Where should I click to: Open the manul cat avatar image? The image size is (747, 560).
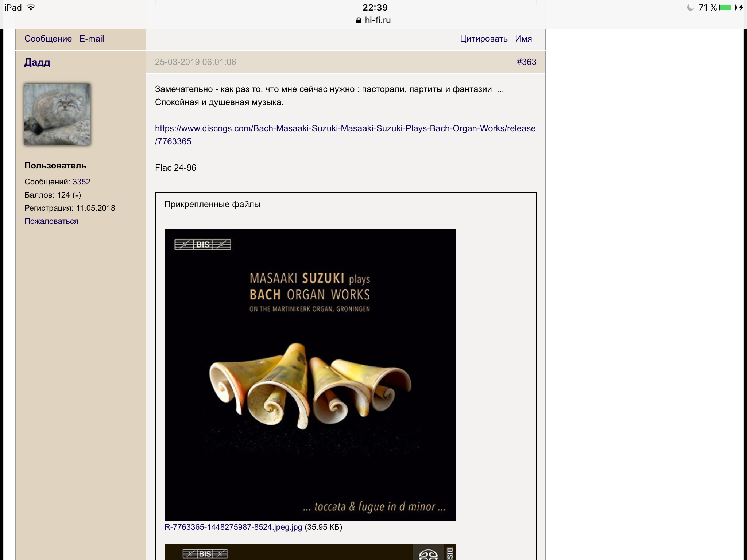pyautogui.click(x=57, y=114)
